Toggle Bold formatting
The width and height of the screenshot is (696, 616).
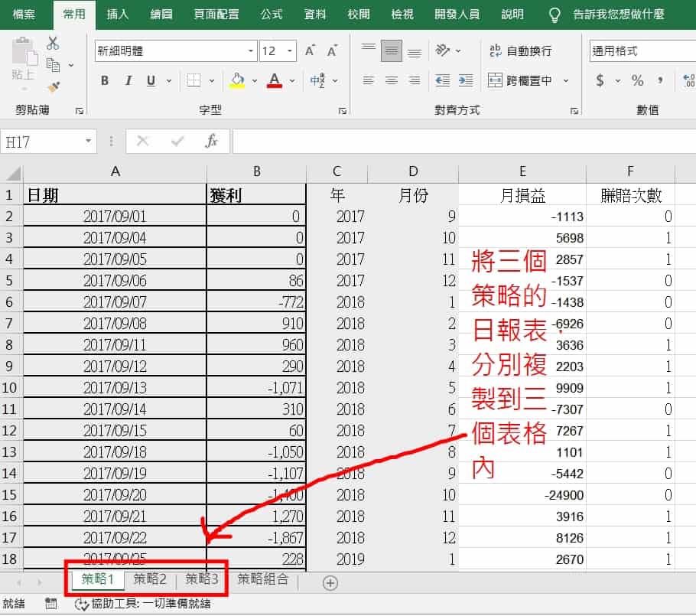105,81
